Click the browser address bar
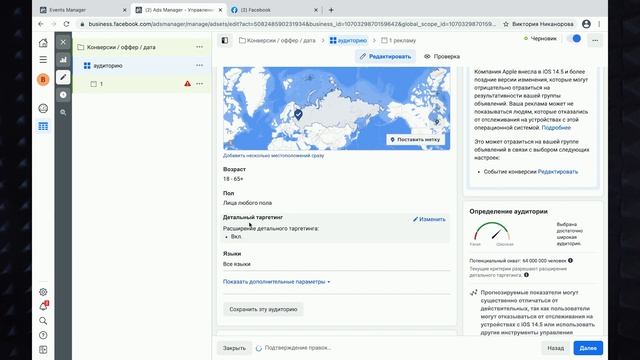 [x=292, y=24]
